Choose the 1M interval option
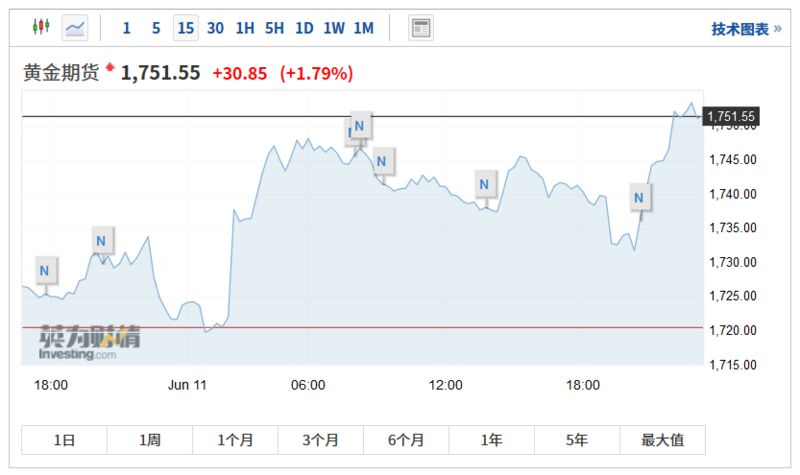The image size is (800, 475). coord(363,28)
